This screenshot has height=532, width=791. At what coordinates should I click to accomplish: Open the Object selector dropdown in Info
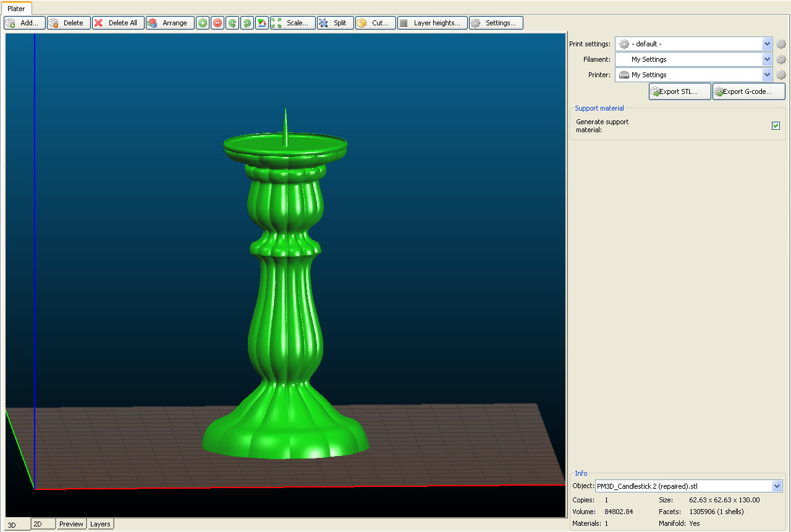(777, 486)
